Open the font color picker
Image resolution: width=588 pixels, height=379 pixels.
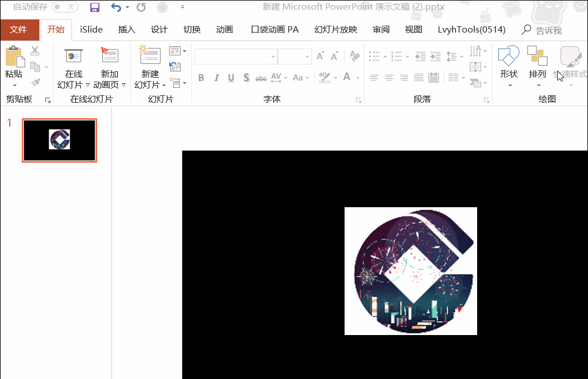coord(347,78)
